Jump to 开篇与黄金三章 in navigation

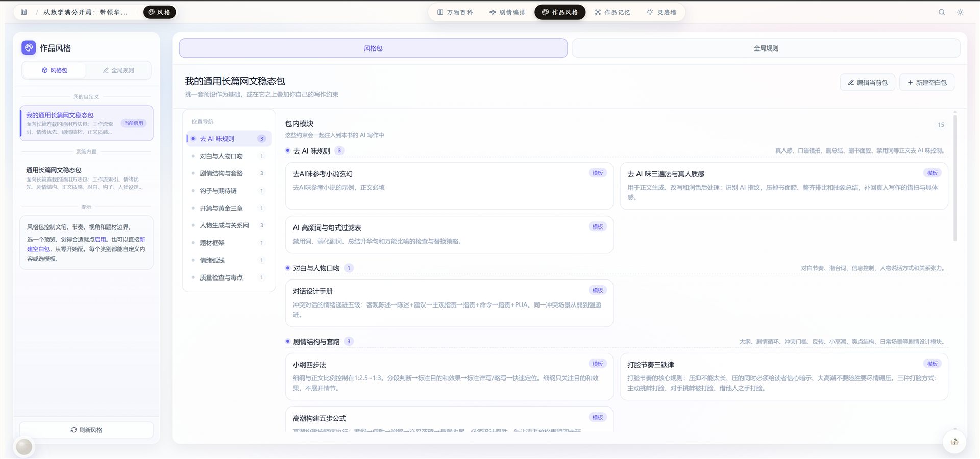click(x=229, y=208)
